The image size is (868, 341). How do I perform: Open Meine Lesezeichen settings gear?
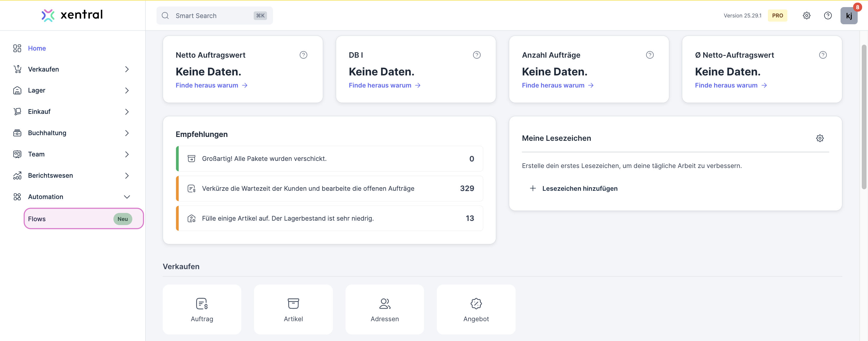[820, 138]
